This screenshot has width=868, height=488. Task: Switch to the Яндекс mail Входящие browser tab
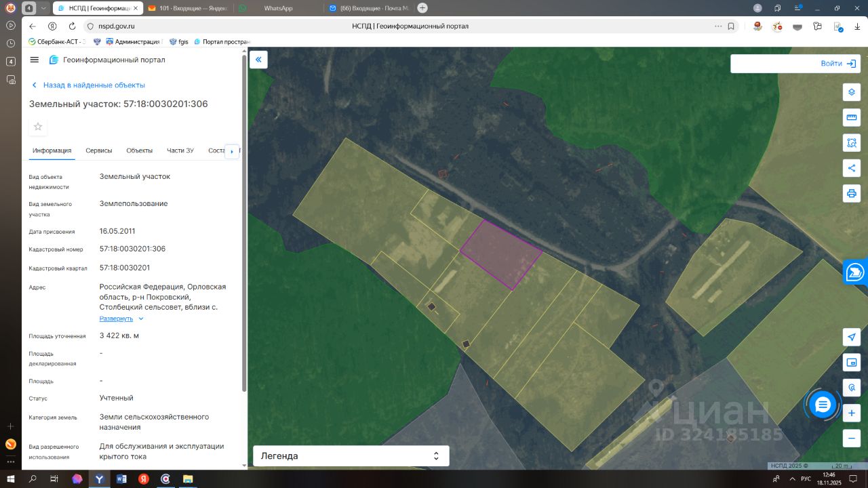[x=186, y=8]
